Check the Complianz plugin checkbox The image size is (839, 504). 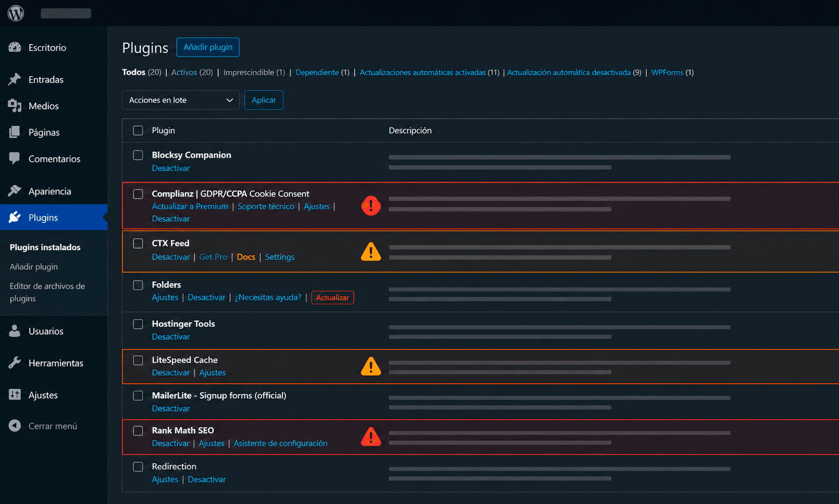coord(138,194)
